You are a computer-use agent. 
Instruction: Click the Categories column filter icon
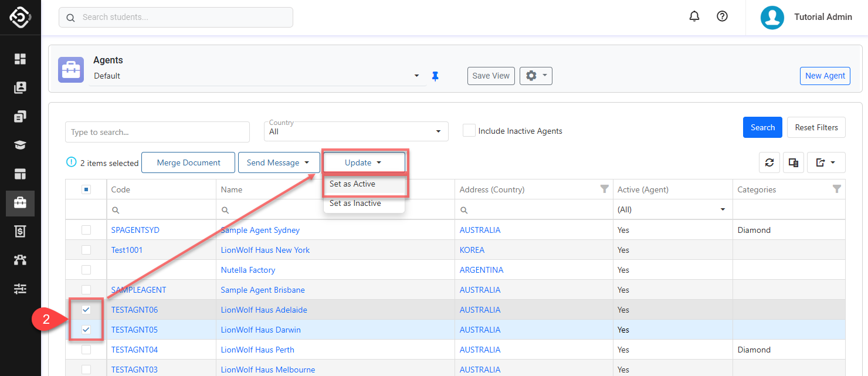[837, 189]
